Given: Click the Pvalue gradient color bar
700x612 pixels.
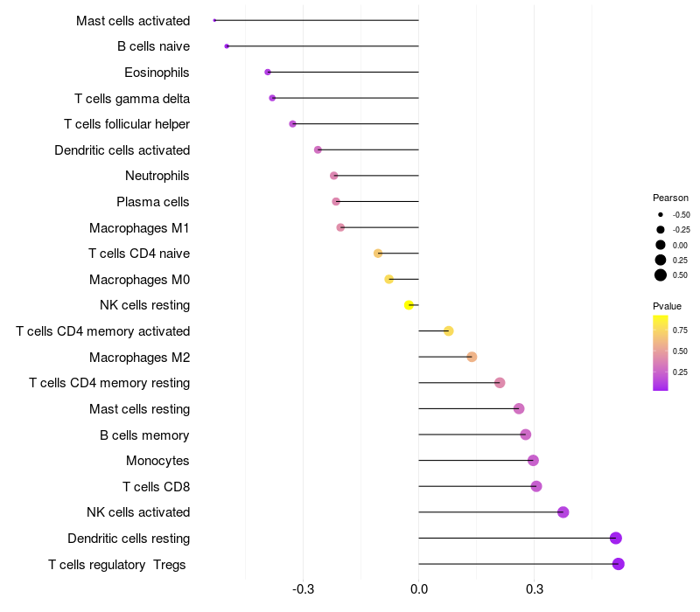Looking at the screenshot, I should (x=661, y=353).
